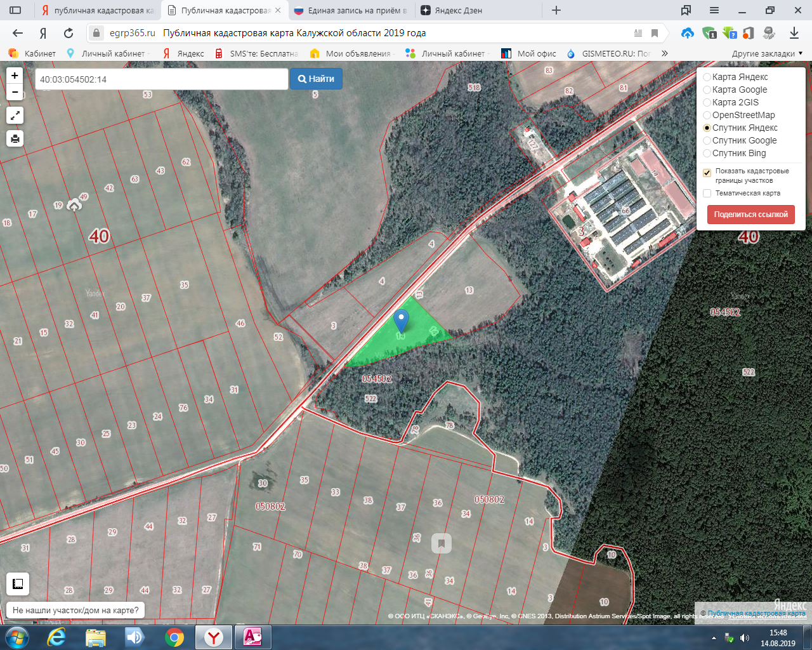Click the clock showing 15:48
The height and width of the screenshot is (650, 812).
pyautogui.click(x=778, y=633)
